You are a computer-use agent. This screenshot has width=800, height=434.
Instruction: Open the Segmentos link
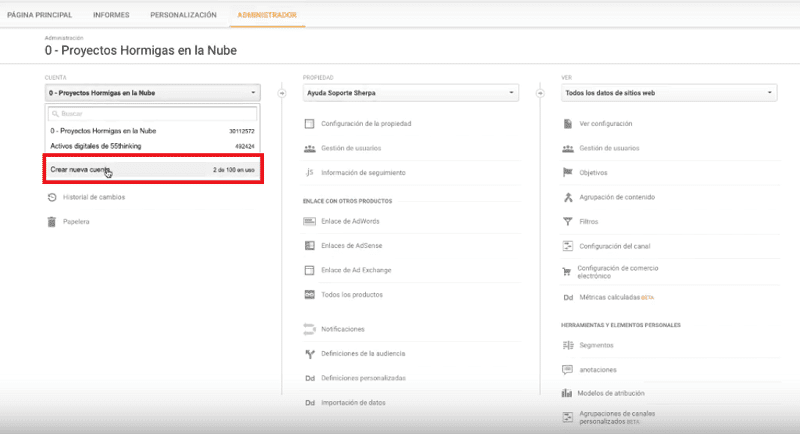[596, 345]
